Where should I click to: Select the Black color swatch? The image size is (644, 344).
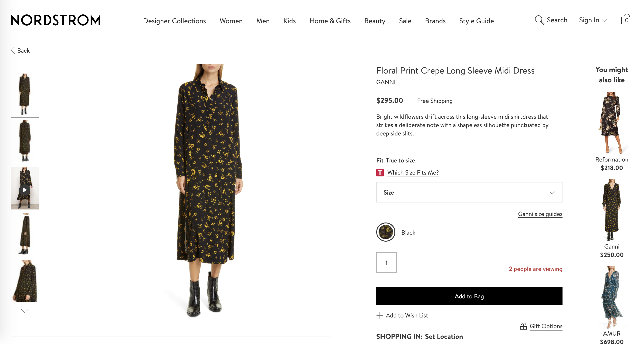(x=386, y=232)
